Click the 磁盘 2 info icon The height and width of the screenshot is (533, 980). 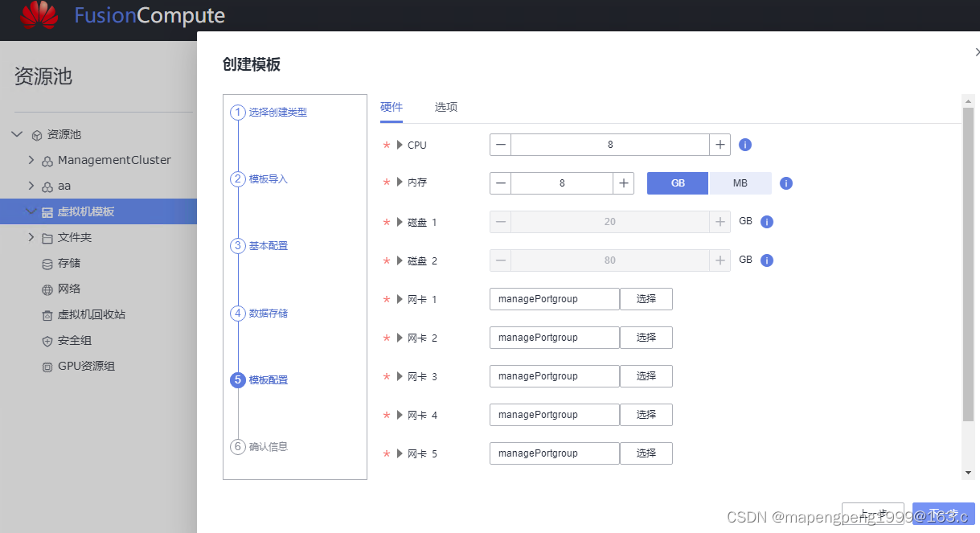(767, 260)
